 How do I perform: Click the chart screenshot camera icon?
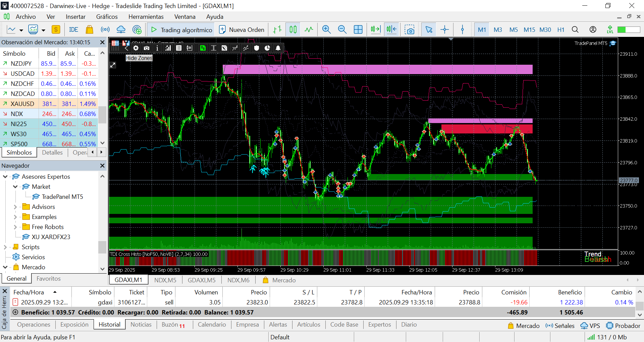pos(409,30)
